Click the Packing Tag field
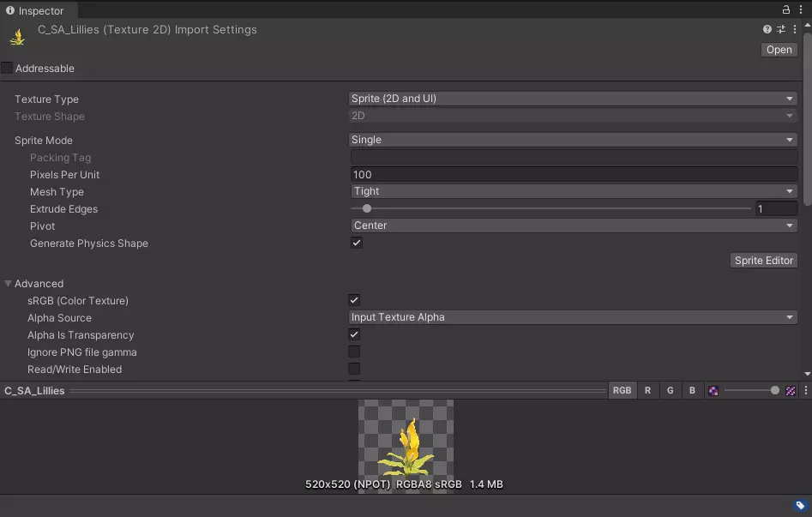812x517 pixels. click(574, 158)
